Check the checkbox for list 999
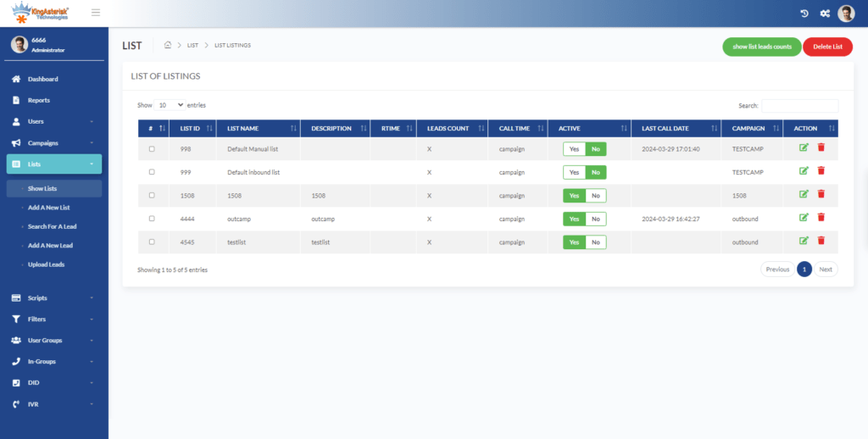This screenshot has width=868, height=439. [x=152, y=172]
